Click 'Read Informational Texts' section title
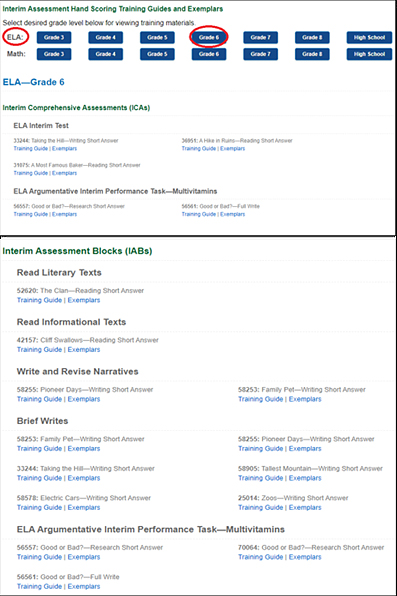Image resolution: width=397 pixels, height=596 pixels. point(71,322)
